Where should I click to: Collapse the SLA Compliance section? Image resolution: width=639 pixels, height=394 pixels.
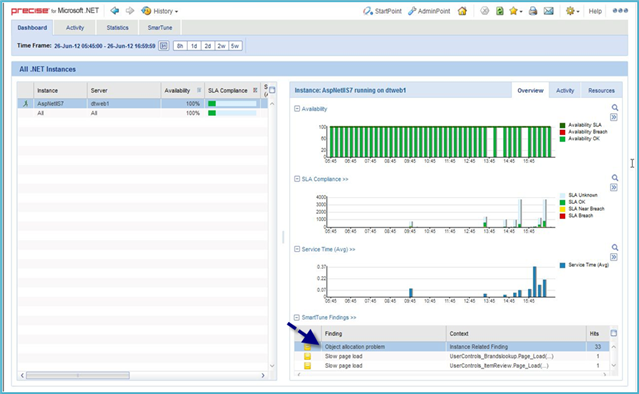click(x=297, y=179)
